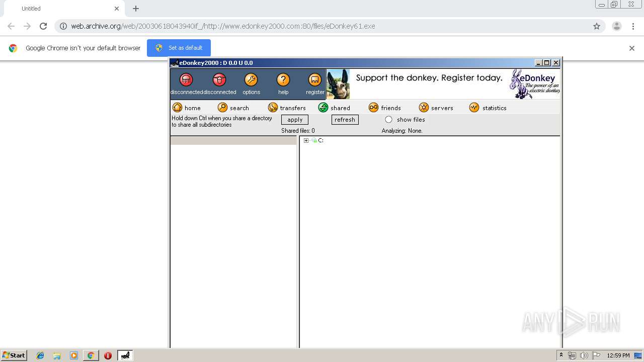Image resolution: width=644 pixels, height=362 pixels.
Task: Click the eDonkey purple donkey logo
Action: tap(534, 84)
